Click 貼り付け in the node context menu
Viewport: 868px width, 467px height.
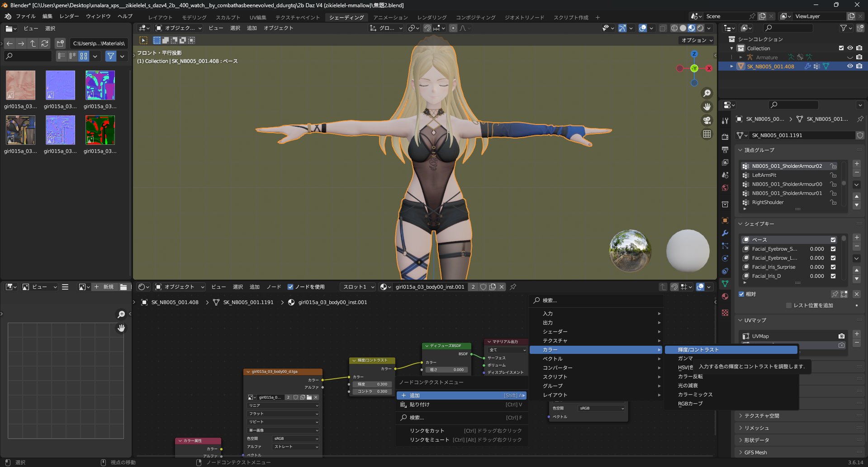(x=461, y=405)
